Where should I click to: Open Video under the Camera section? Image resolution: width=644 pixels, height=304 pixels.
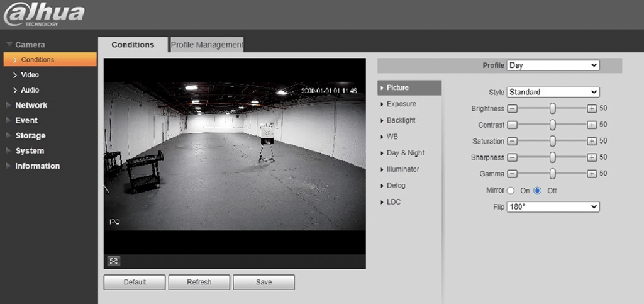(x=30, y=75)
